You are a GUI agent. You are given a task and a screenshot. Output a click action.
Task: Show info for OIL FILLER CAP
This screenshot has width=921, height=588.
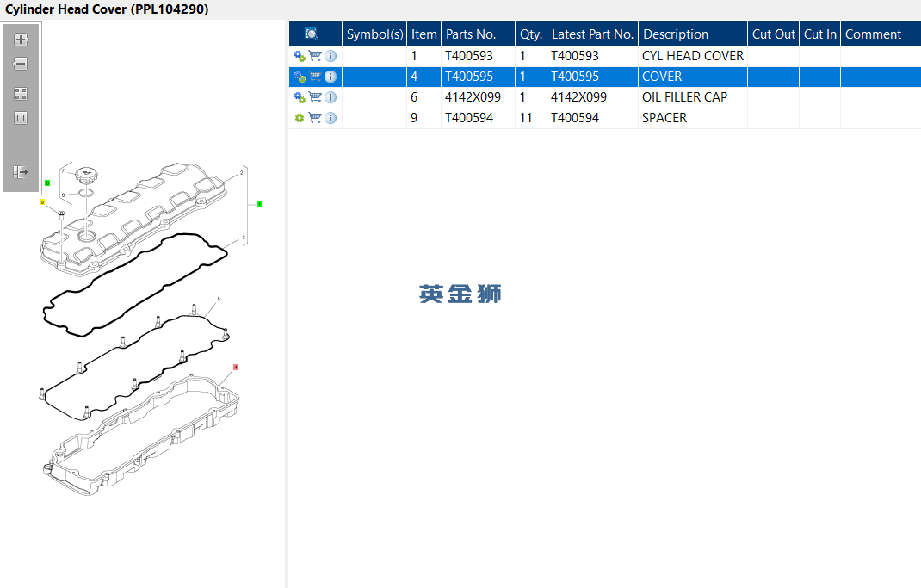click(x=331, y=97)
